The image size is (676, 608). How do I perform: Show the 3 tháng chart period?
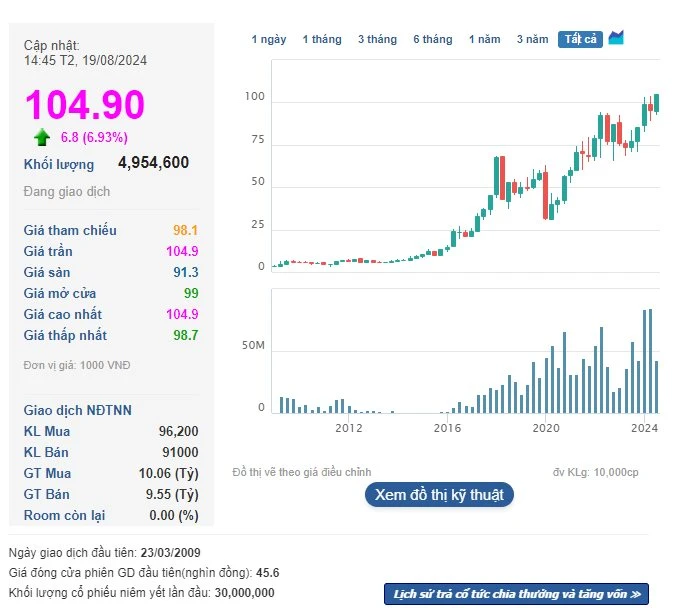(x=377, y=39)
